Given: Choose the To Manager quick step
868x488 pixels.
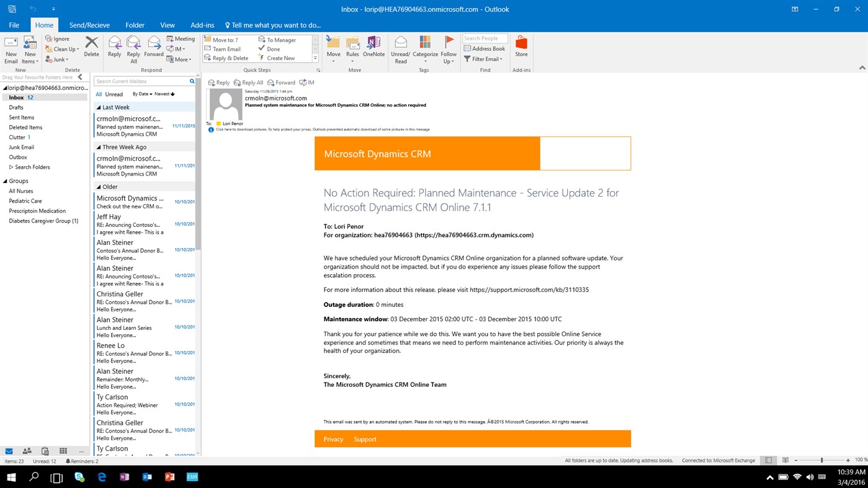Looking at the screenshot, I should [x=277, y=40].
